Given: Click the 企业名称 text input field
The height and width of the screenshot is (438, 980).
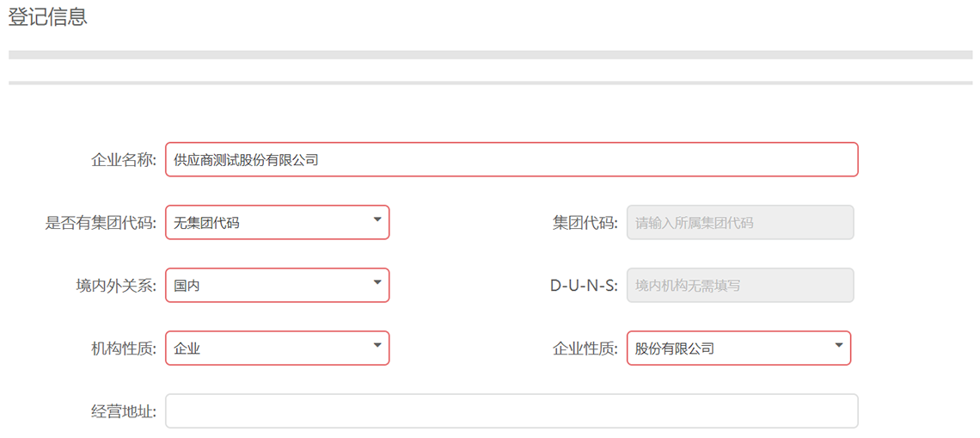Looking at the screenshot, I should point(511,159).
